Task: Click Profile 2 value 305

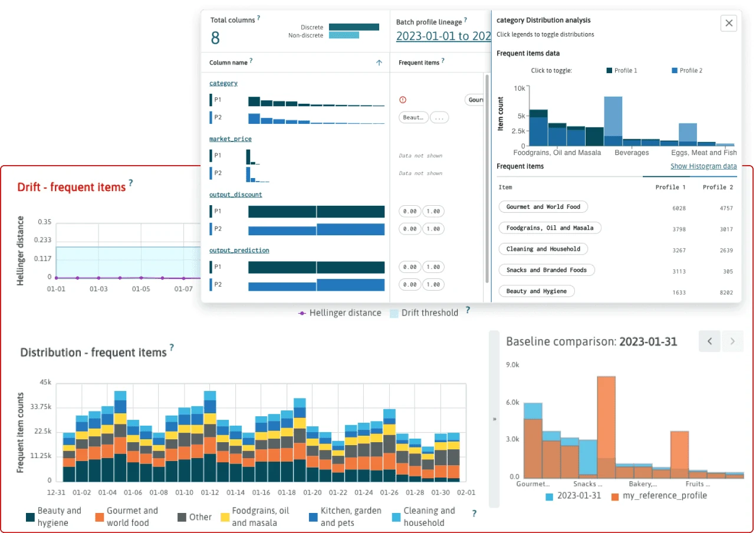Action: point(728,271)
